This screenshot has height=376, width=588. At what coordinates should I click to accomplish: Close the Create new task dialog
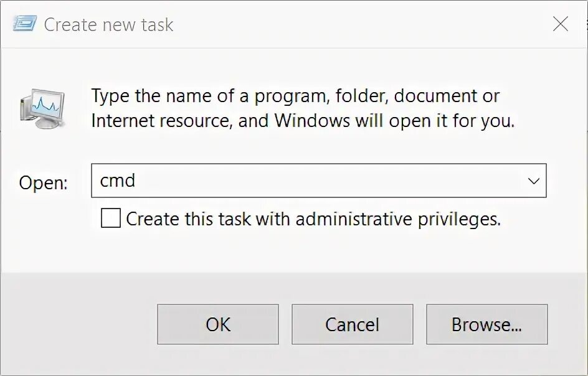(x=560, y=24)
